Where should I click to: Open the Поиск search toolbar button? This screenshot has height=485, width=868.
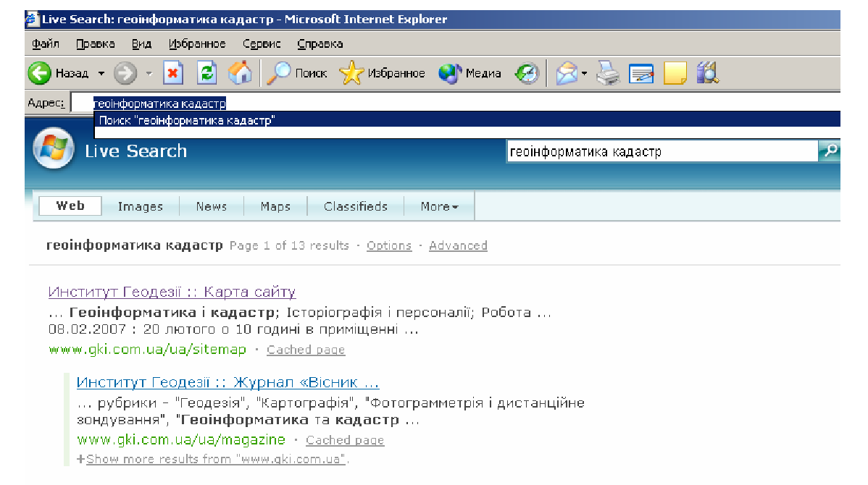tap(297, 73)
